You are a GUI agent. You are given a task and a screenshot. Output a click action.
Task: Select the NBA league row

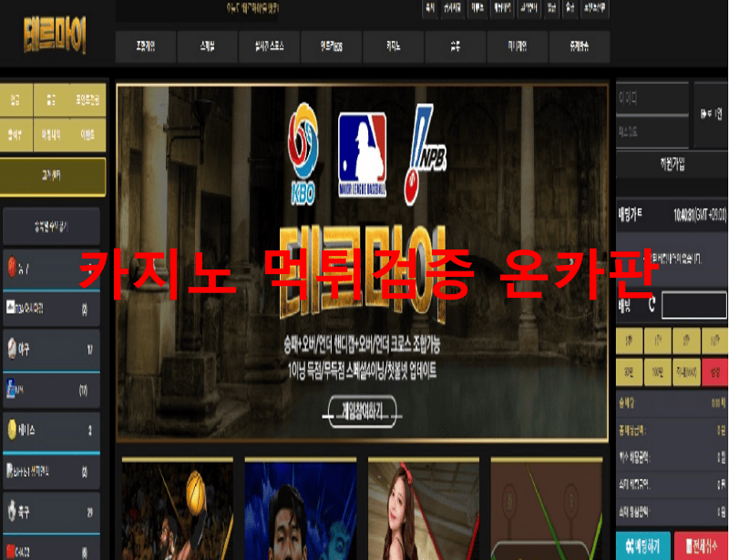51,309
